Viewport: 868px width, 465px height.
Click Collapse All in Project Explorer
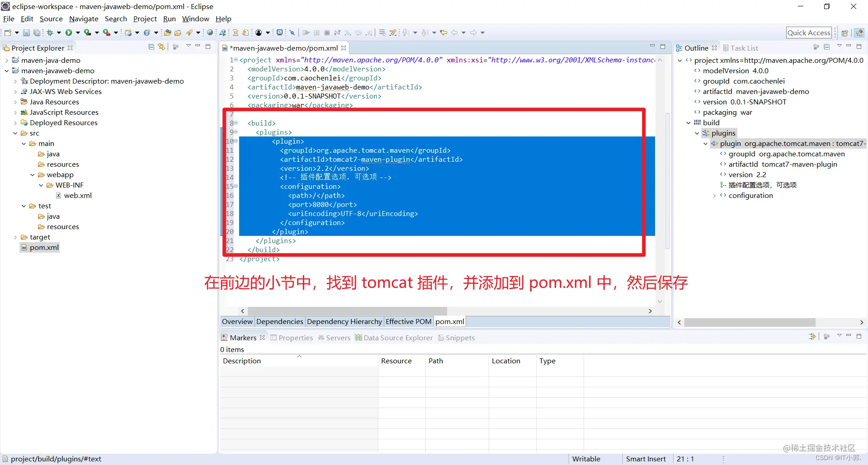click(x=151, y=47)
